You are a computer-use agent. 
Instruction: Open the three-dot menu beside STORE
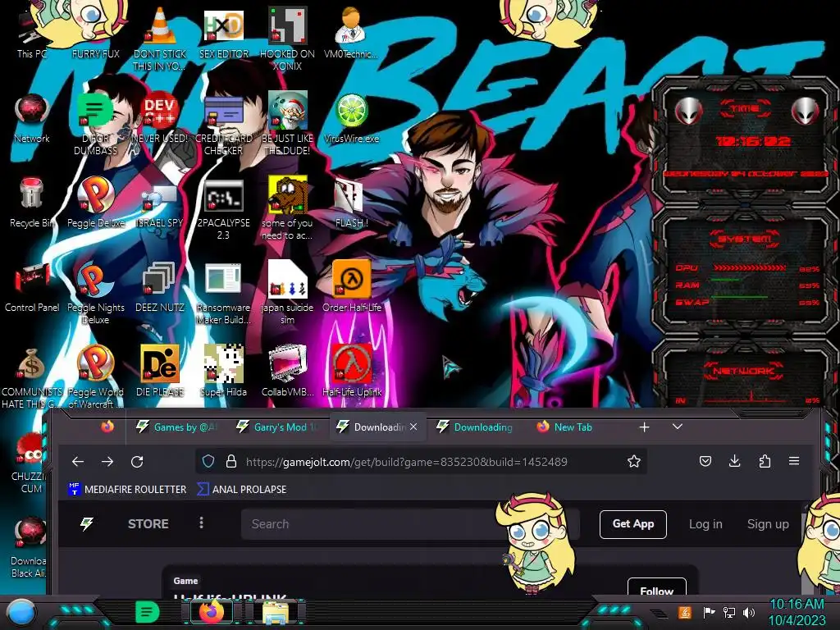click(202, 523)
